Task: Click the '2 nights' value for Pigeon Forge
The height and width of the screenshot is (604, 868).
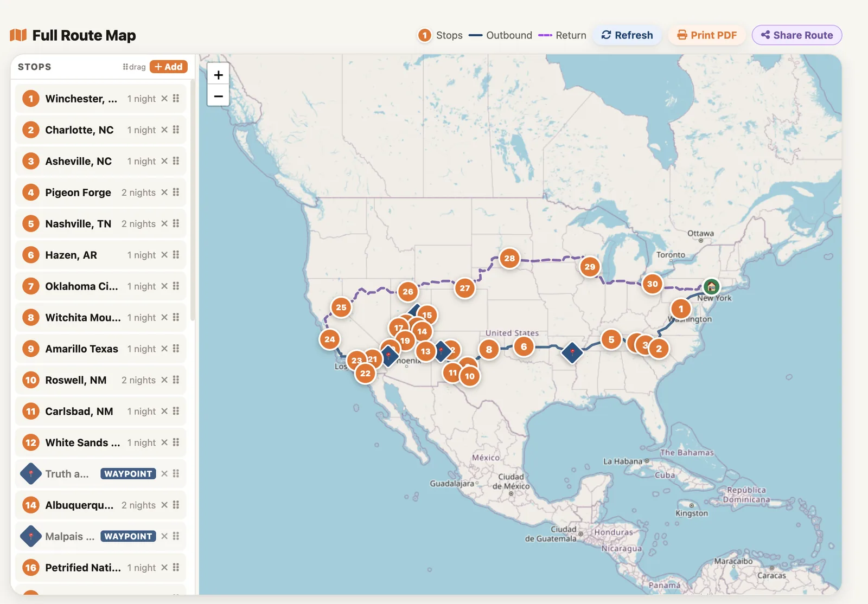Action: [x=138, y=192]
